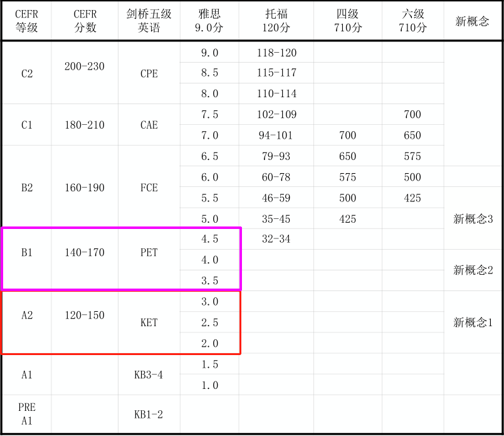504x436 pixels.
Task: Select the KB1-2 cell for PRE A1
Action: point(149,414)
